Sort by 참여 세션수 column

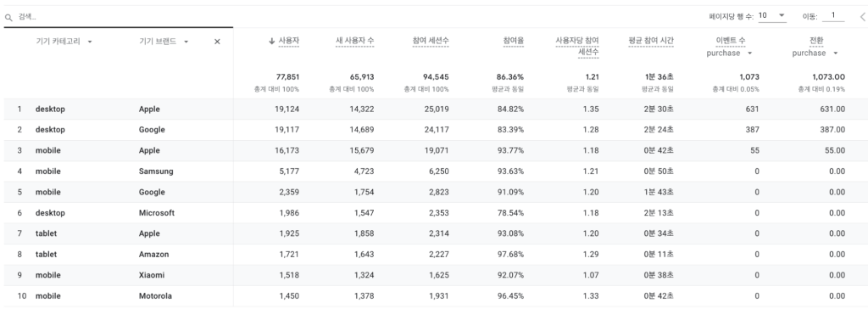pyautogui.click(x=431, y=41)
